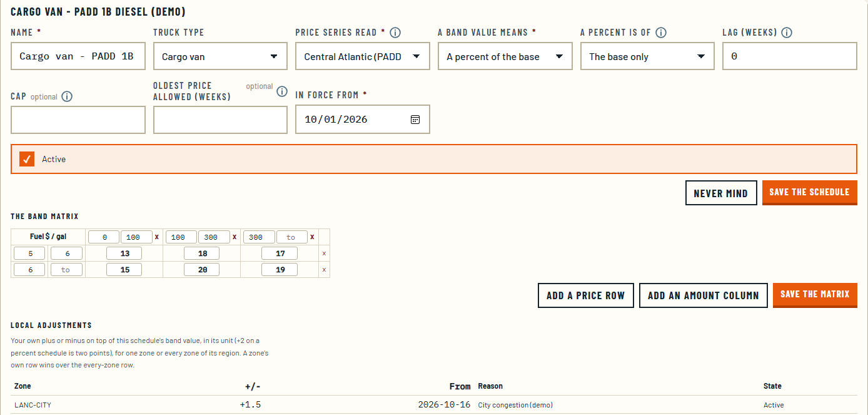Edit first row lower price 5
Screen dimensions: 868x415
29,254
